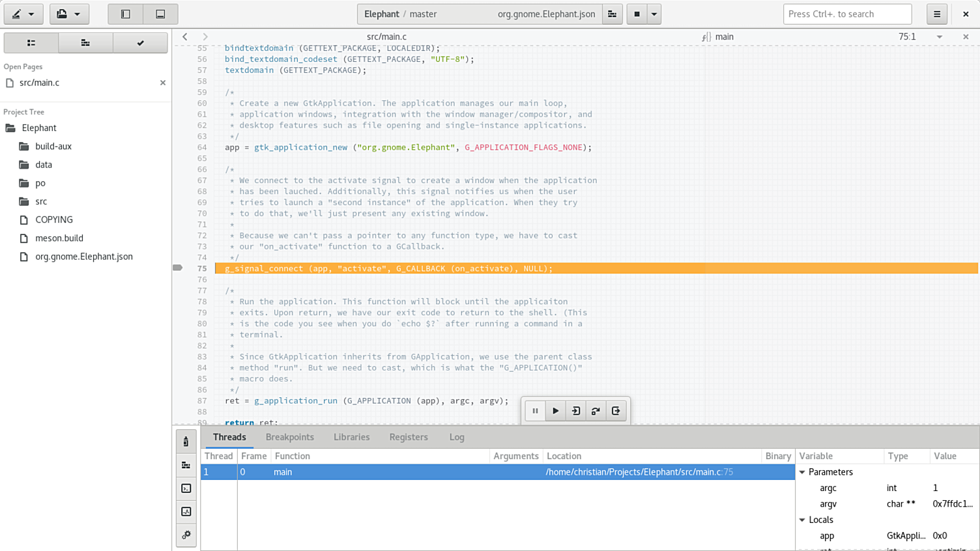
Task: Click the debugger step-over button
Action: pos(596,411)
